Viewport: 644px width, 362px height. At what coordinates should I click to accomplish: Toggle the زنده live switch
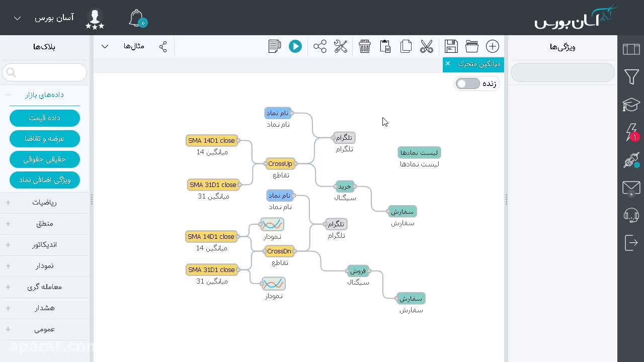(468, 83)
